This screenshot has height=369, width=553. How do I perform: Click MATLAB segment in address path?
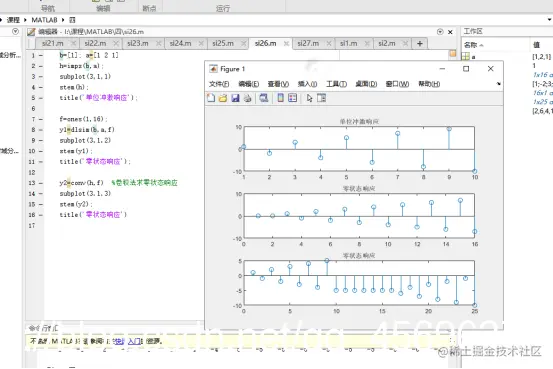pos(44,20)
